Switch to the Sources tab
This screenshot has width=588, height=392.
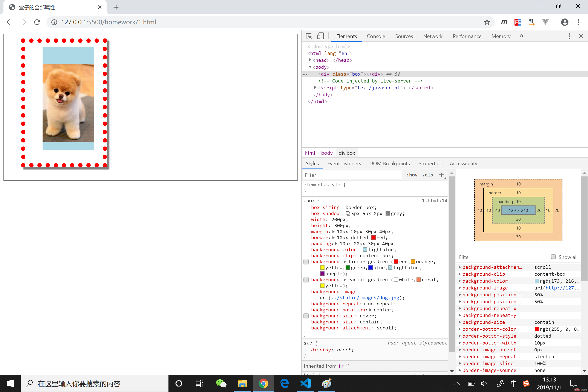tap(404, 36)
